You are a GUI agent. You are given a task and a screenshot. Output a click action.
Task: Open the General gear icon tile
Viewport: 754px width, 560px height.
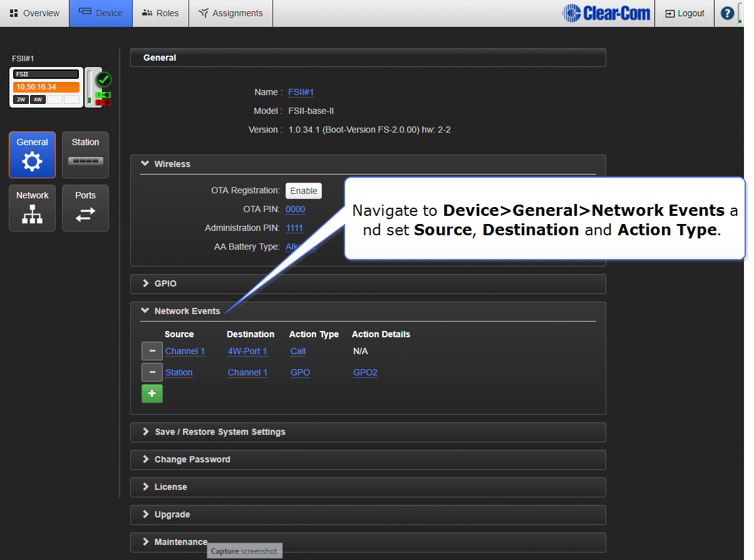click(32, 155)
